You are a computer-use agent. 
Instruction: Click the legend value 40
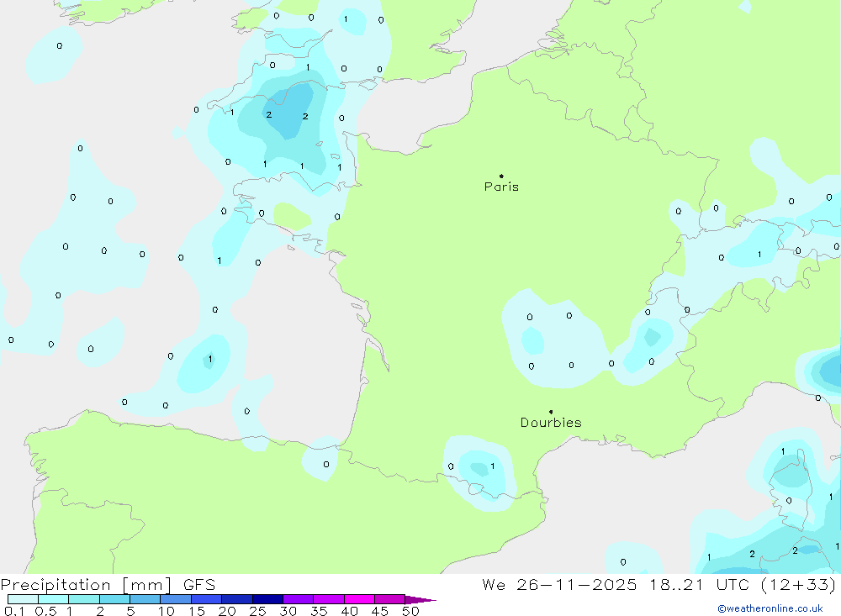tap(350, 611)
